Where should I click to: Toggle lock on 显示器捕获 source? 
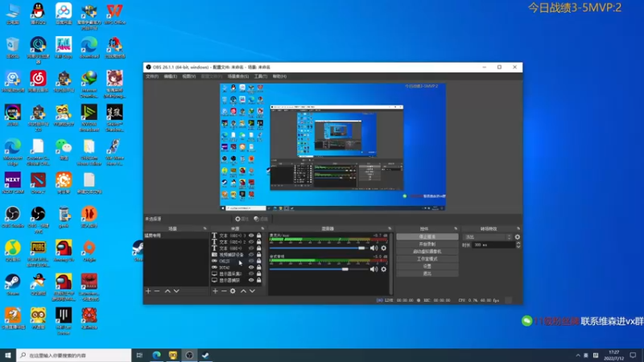click(x=258, y=280)
